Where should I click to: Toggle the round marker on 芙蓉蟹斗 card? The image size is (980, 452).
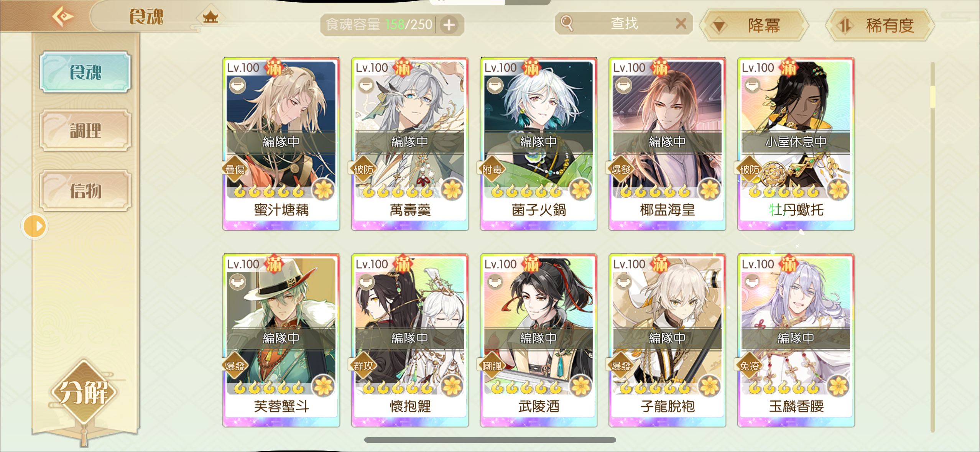pyautogui.click(x=238, y=282)
